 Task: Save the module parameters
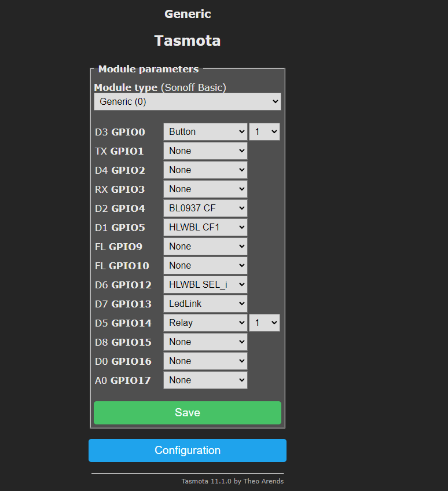(187, 413)
